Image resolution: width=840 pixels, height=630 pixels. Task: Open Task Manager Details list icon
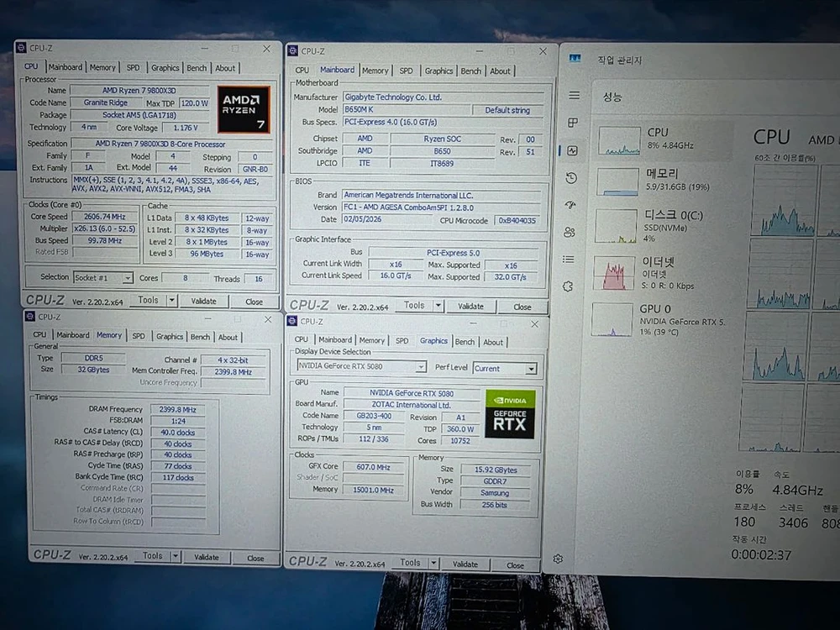[569, 260]
